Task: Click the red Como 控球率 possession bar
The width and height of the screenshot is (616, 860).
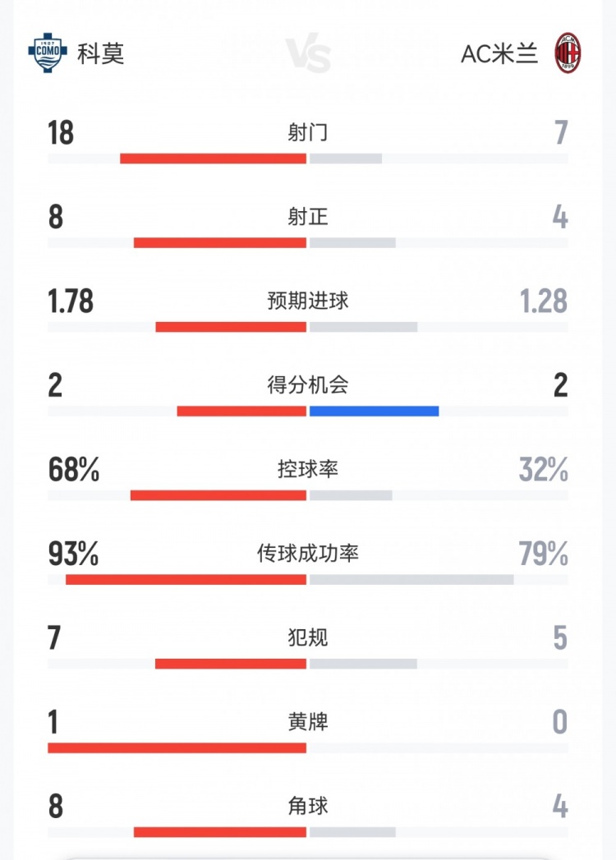Action: (x=218, y=495)
